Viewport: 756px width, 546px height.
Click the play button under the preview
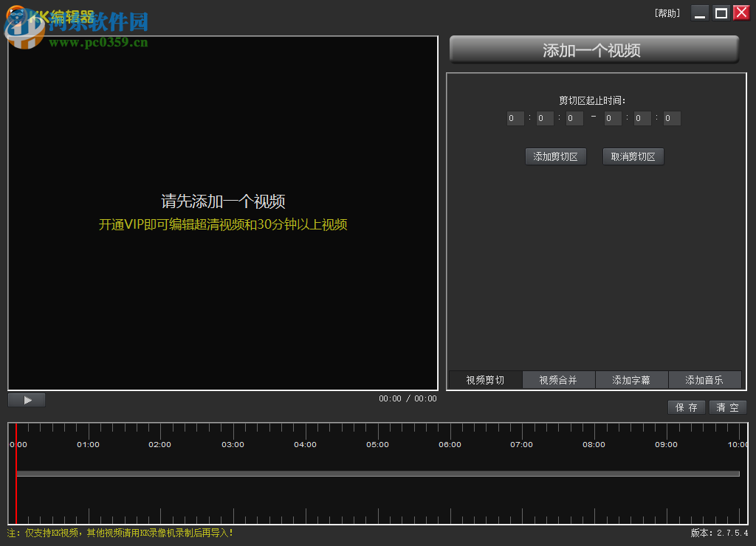click(27, 400)
